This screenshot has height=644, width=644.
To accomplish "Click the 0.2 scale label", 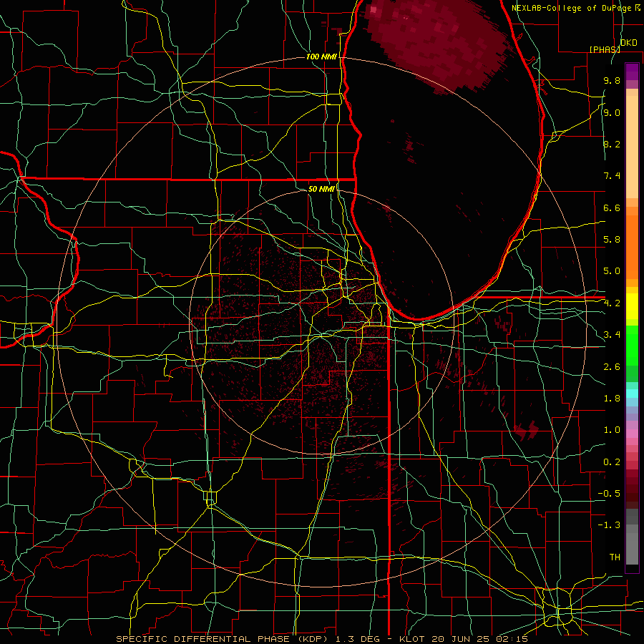I will coord(612,462).
